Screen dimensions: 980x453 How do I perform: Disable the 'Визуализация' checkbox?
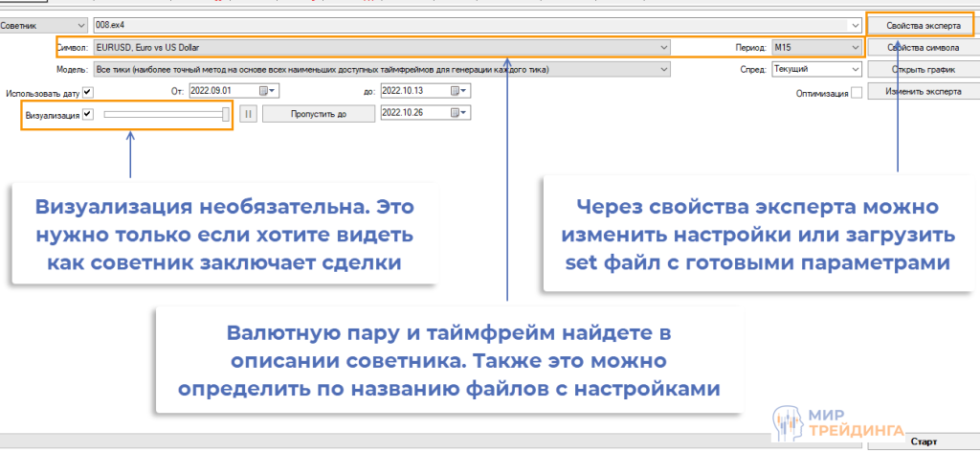(x=88, y=114)
